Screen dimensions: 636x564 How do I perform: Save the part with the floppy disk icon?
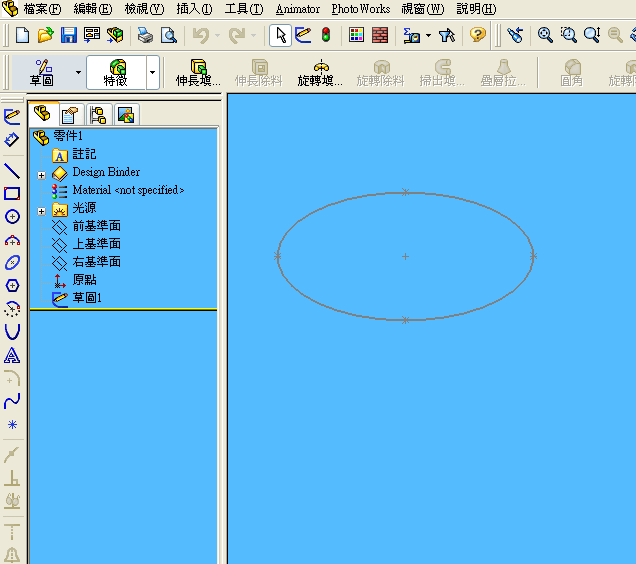click(69, 35)
